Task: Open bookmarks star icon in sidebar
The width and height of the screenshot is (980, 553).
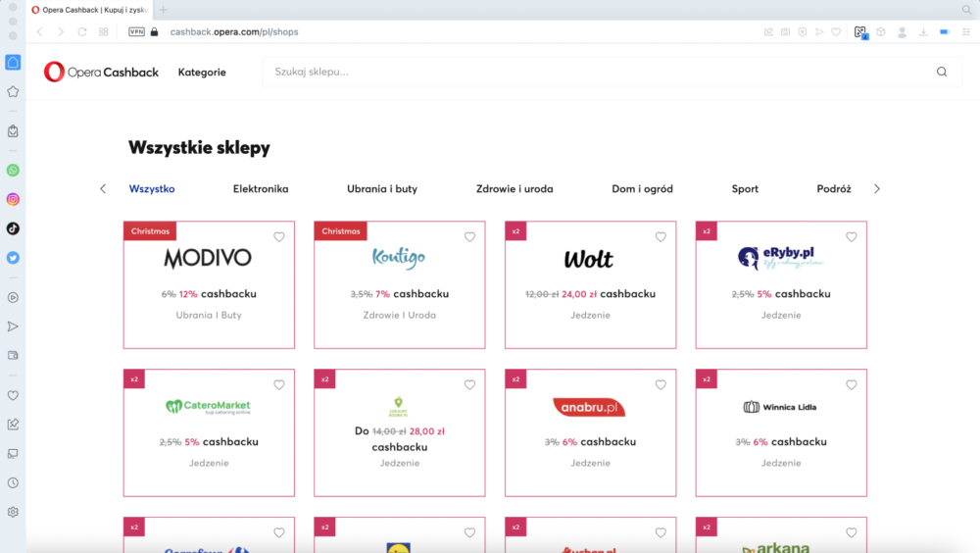Action: point(13,91)
